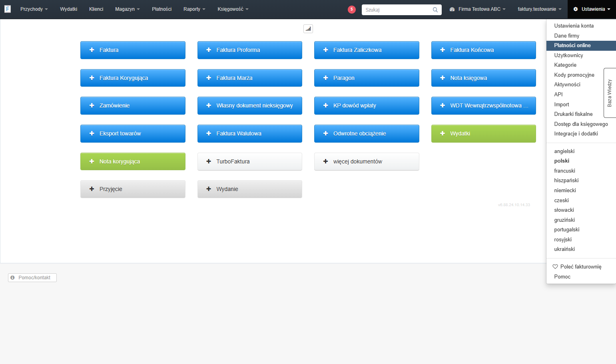Viewport: 616px width, 364px height.
Task: Create a Faktura Walutowa
Action: pyautogui.click(x=250, y=133)
